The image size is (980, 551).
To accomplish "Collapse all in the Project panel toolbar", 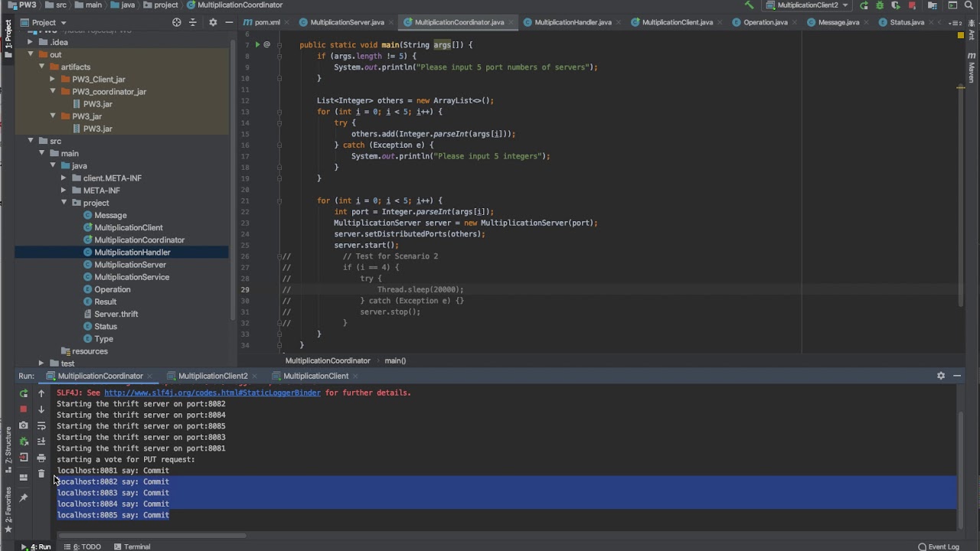I will click(194, 22).
